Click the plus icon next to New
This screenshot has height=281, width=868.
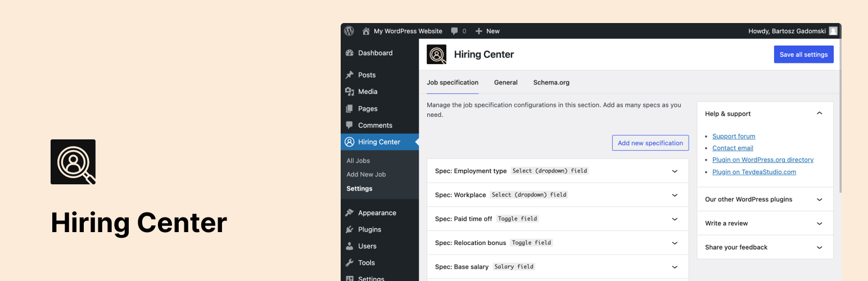pos(479,31)
